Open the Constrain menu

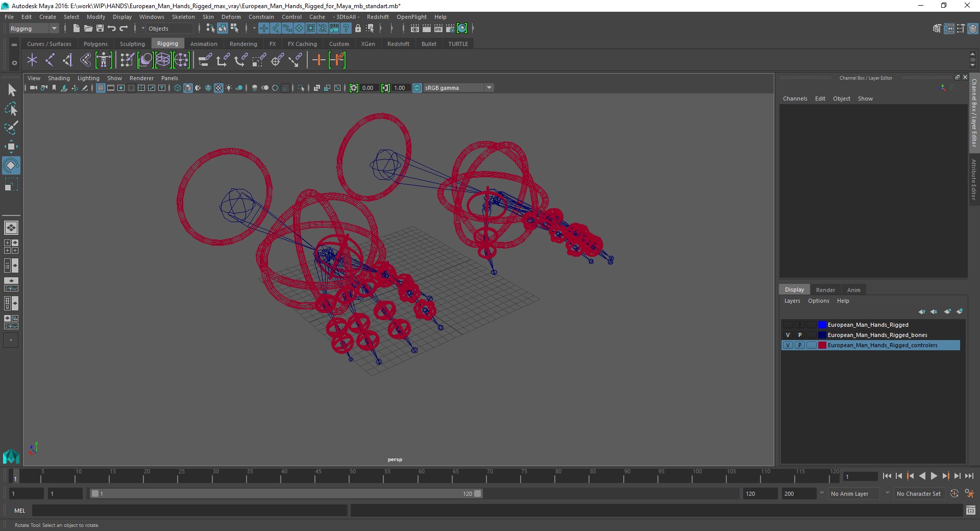(x=261, y=17)
